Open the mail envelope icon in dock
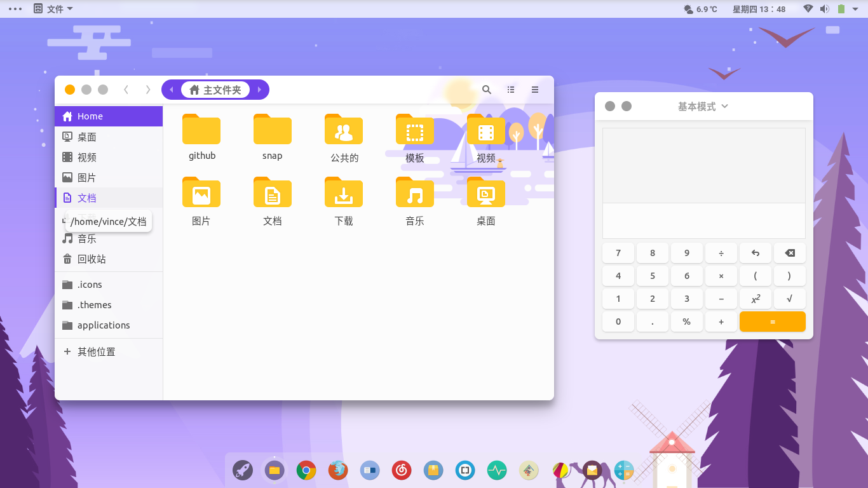The image size is (868, 488). pyautogui.click(x=592, y=470)
